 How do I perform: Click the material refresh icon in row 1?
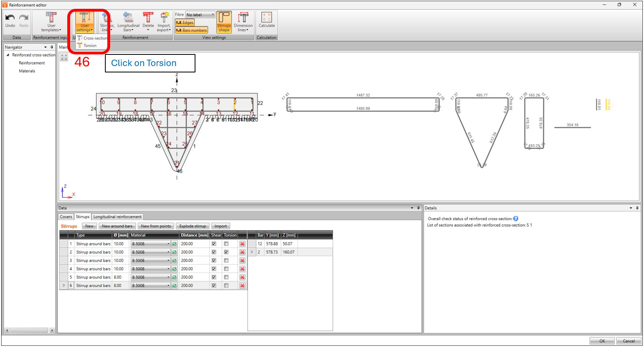(174, 244)
